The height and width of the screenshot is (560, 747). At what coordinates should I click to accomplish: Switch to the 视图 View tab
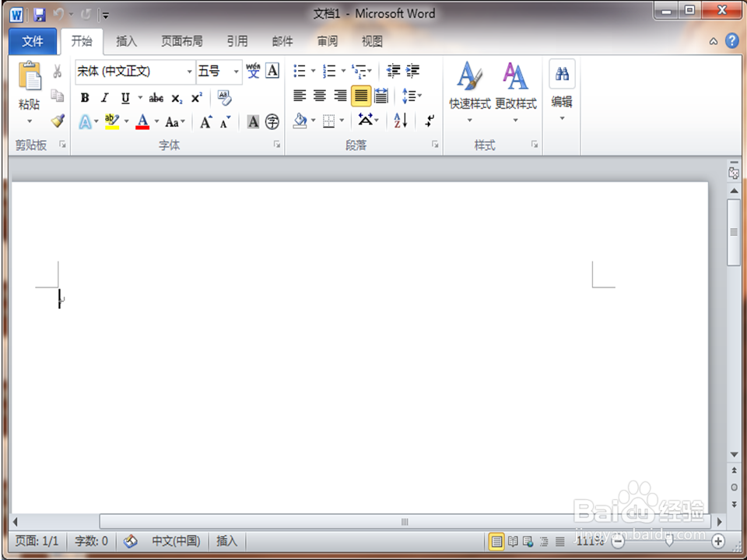click(372, 41)
